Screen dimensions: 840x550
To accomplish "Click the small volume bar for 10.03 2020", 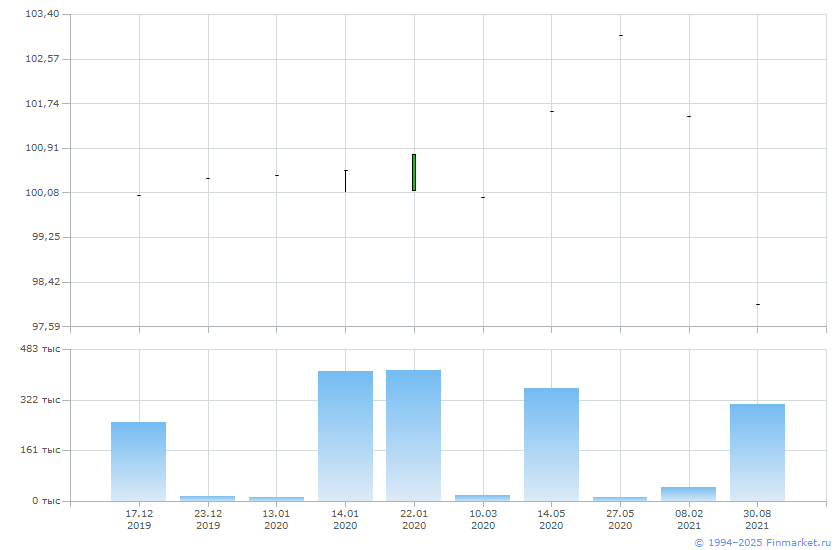I will tap(483, 498).
